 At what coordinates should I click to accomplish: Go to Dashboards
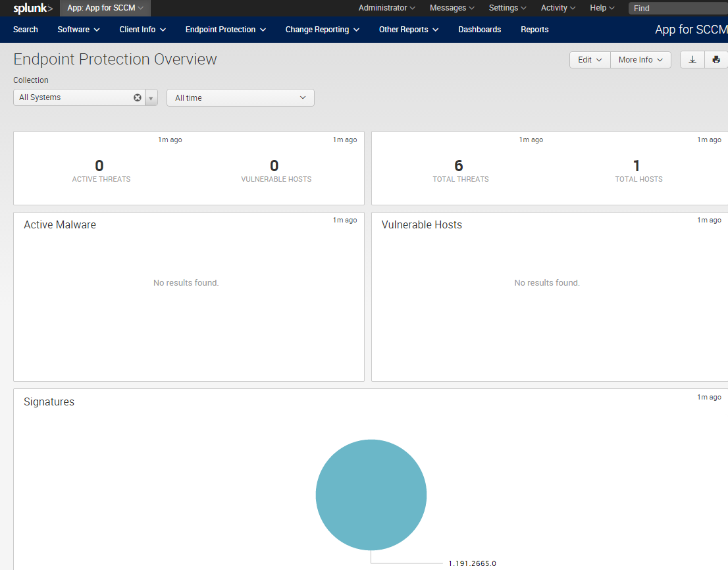[x=480, y=30]
